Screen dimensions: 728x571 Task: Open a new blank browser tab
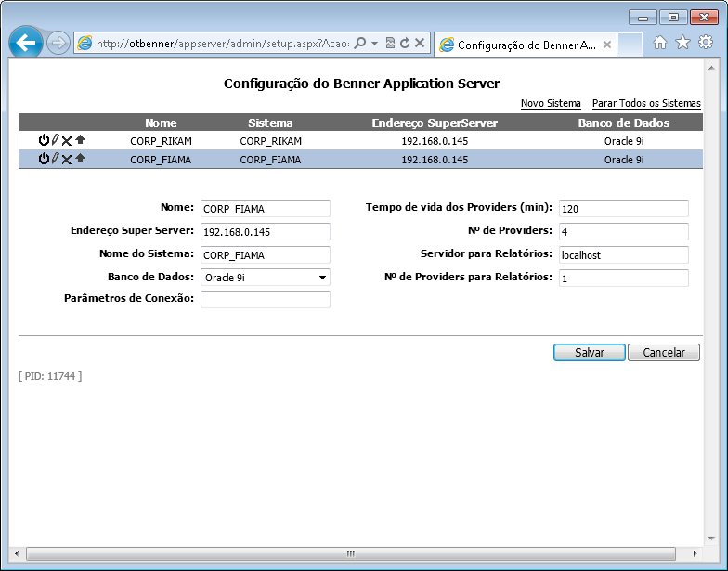pos(630,45)
